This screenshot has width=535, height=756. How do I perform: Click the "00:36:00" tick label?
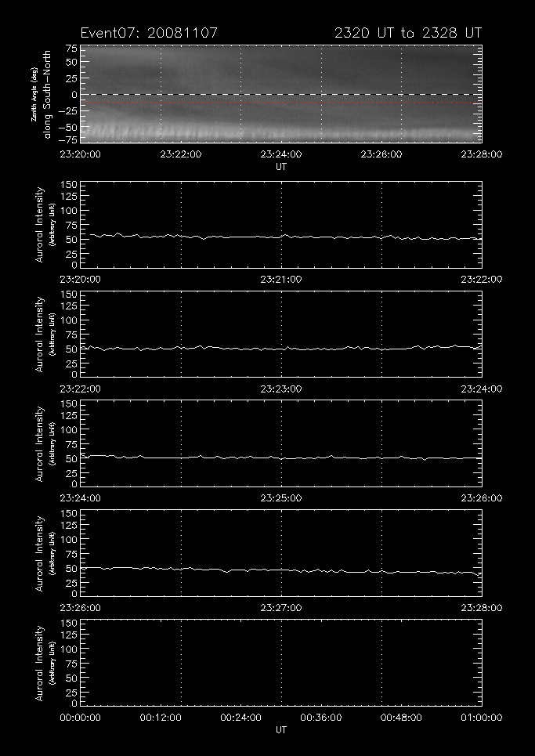pyautogui.click(x=321, y=718)
